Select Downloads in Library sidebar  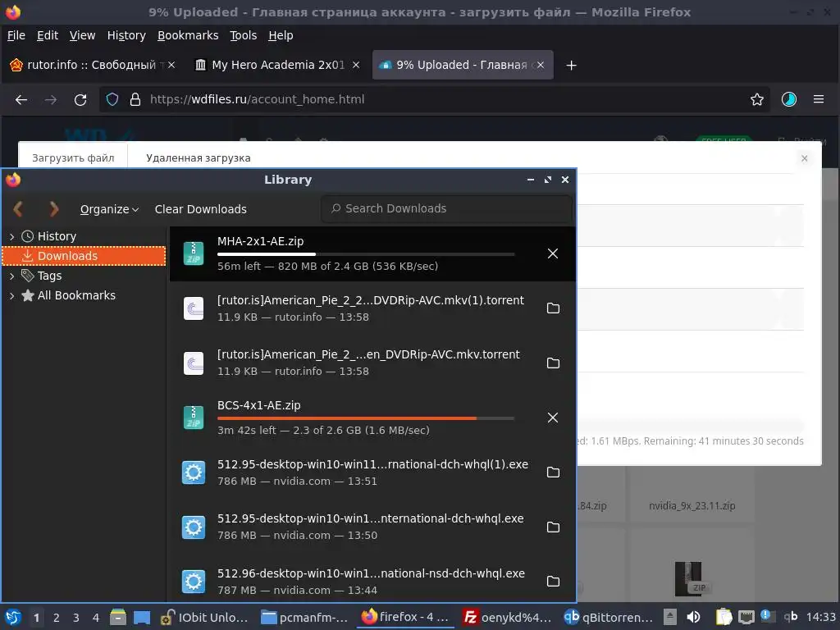coord(84,256)
